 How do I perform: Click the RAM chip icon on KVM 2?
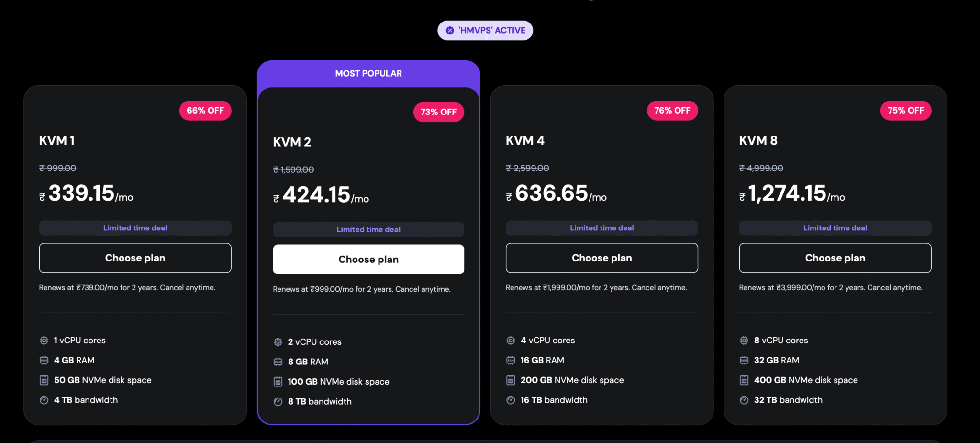pos(278,361)
